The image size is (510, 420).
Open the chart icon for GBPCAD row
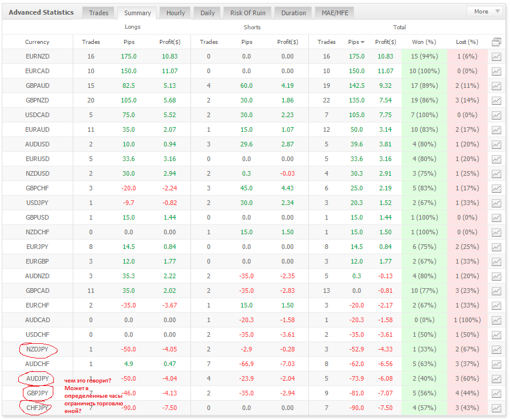click(496, 291)
